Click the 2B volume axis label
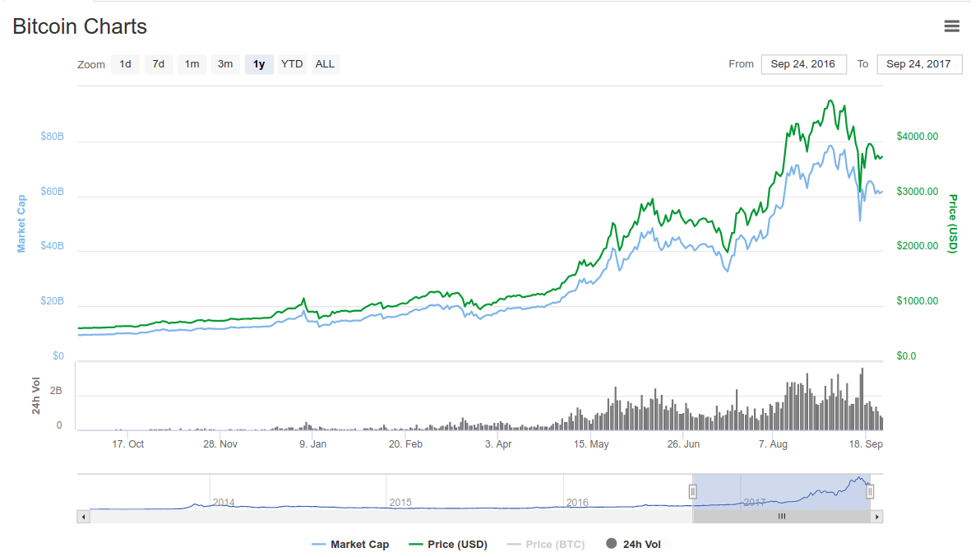 (56, 391)
